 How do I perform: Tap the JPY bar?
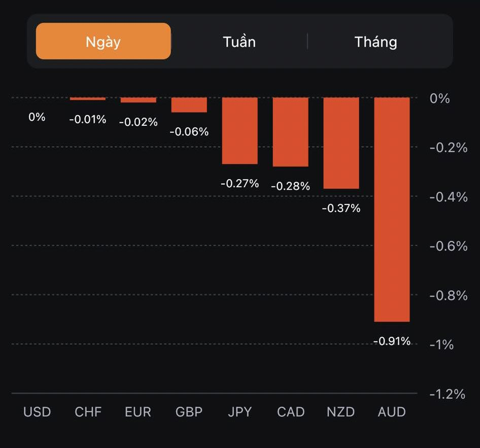[x=239, y=130]
